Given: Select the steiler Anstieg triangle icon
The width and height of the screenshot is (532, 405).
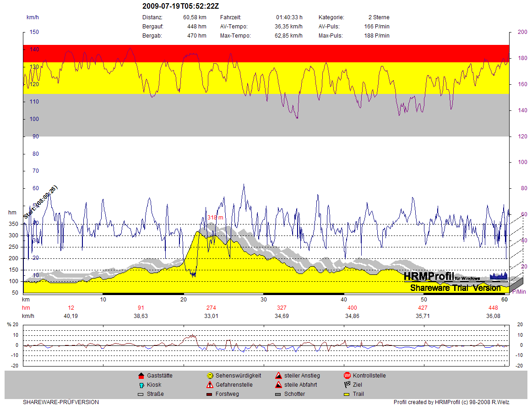Looking at the screenshot, I should coord(278,376).
